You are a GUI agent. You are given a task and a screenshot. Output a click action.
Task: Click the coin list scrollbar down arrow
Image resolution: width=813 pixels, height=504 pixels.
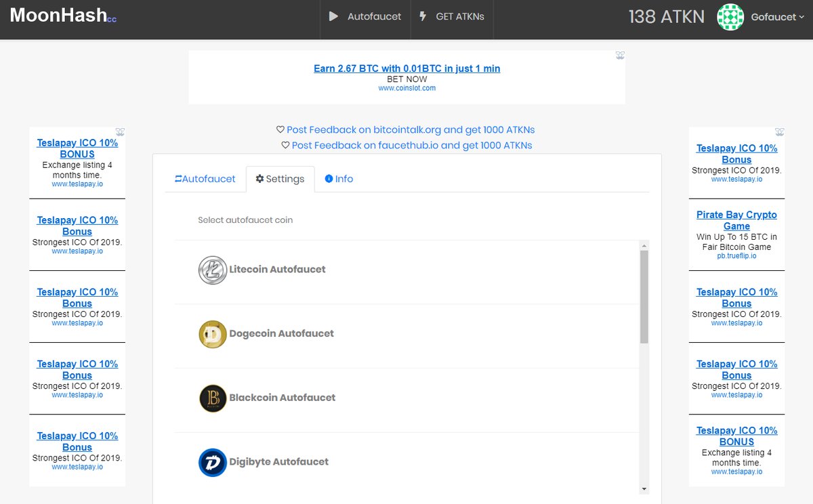pyautogui.click(x=644, y=488)
